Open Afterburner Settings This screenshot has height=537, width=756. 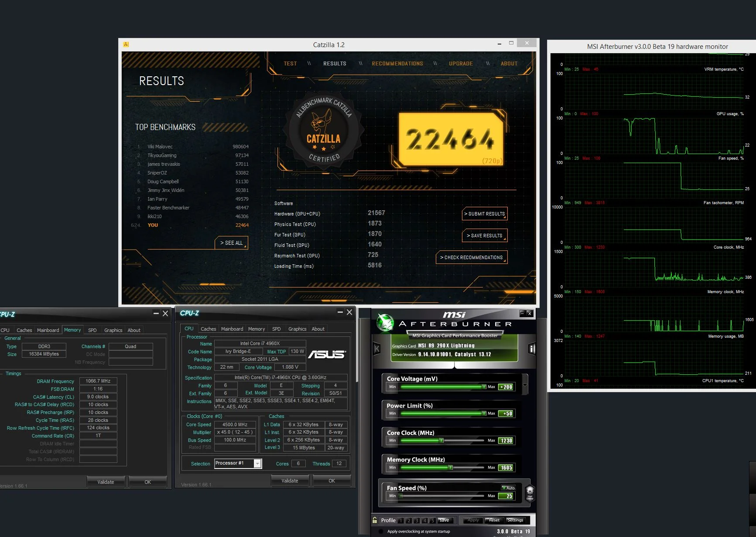[515, 520]
